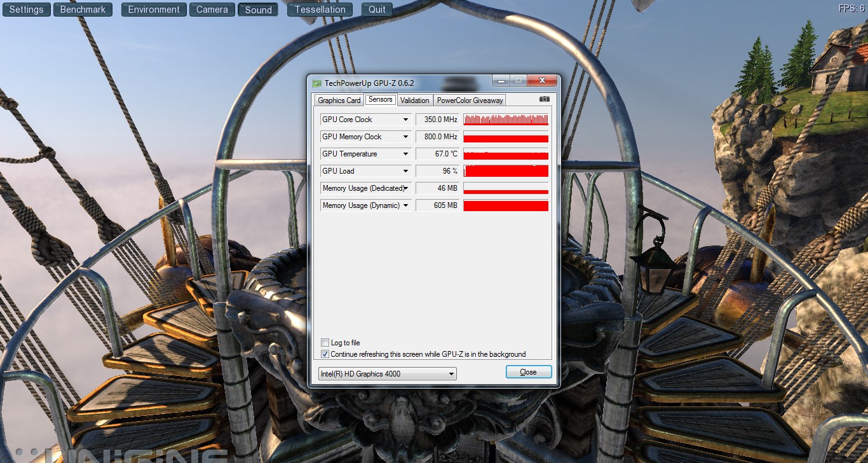The image size is (868, 463).
Task: Click the GPU-Z title bar app icon
Action: [316, 83]
